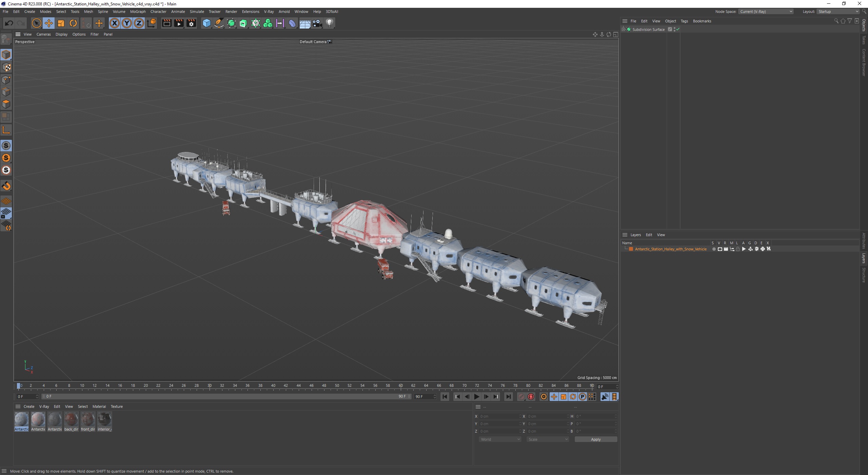
Task: Add a Floor environment object
Action: [x=304, y=23]
